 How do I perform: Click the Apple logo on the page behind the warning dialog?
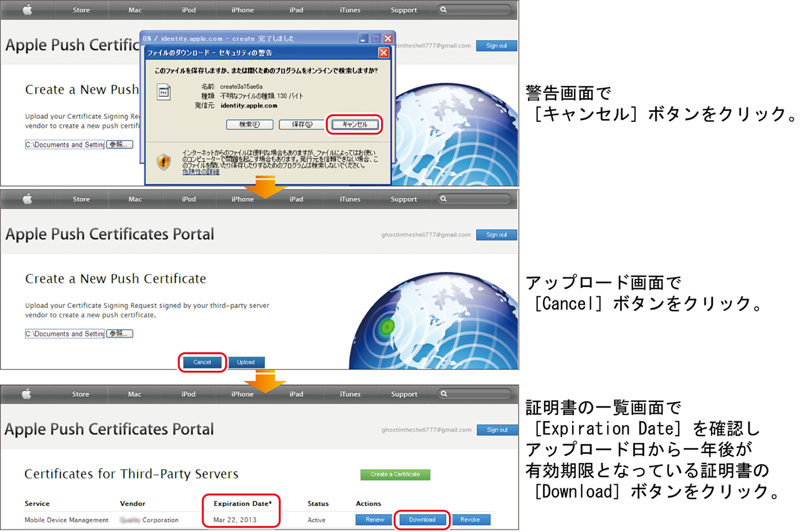(x=27, y=9)
